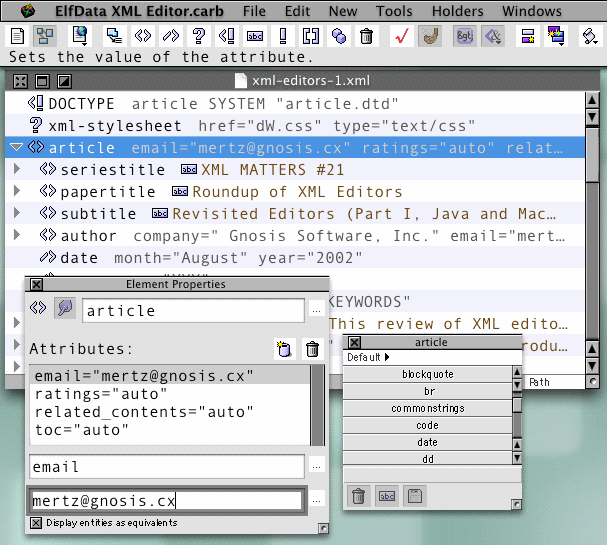Delete selected node with toolbar trash icon
This screenshot has height=545, width=607.
366,36
